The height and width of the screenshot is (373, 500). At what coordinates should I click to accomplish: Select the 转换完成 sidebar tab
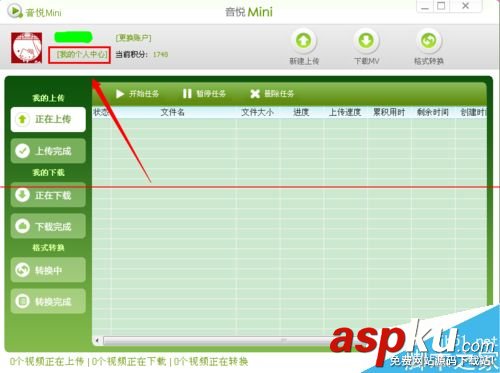click(48, 301)
